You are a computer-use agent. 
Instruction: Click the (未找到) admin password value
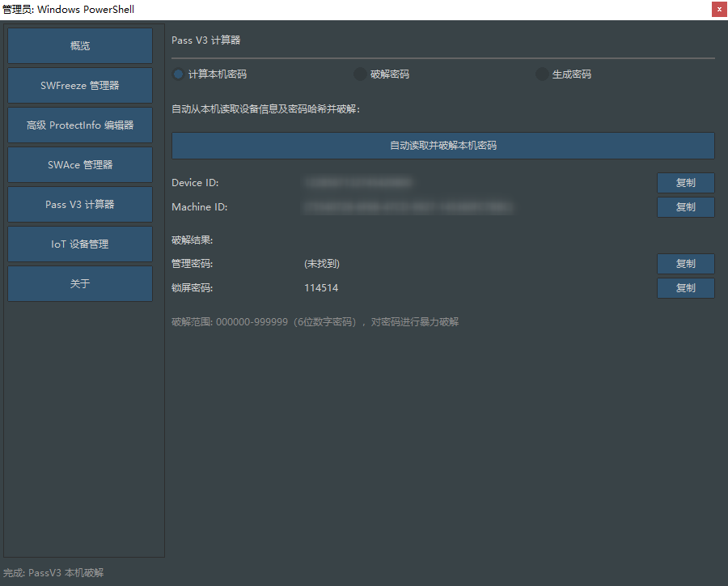322,264
